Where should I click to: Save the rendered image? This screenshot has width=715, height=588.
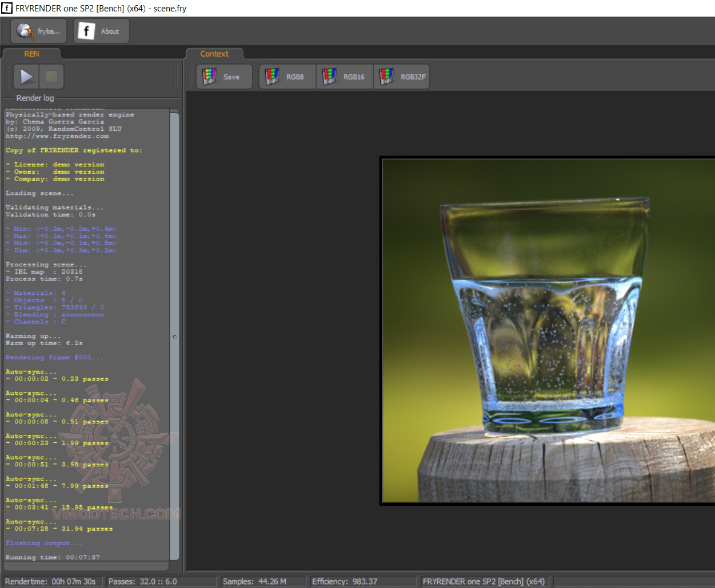[x=224, y=77]
